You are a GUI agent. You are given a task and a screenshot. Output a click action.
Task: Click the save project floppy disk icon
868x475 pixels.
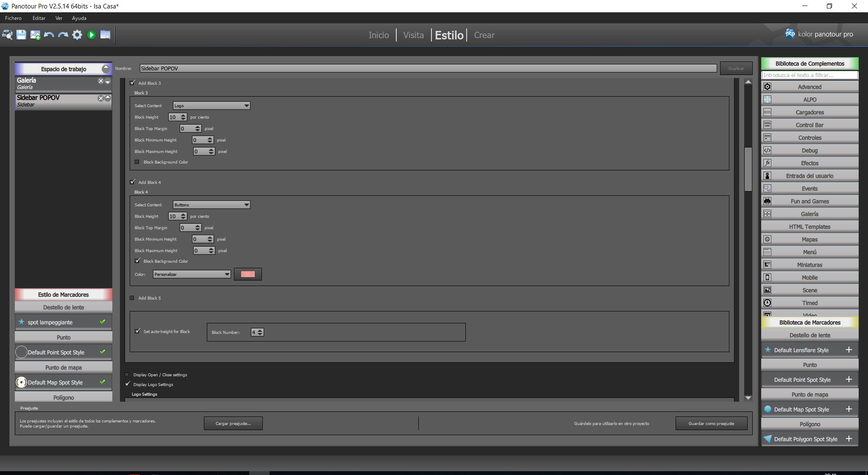pyautogui.click(x=21, y=35)
